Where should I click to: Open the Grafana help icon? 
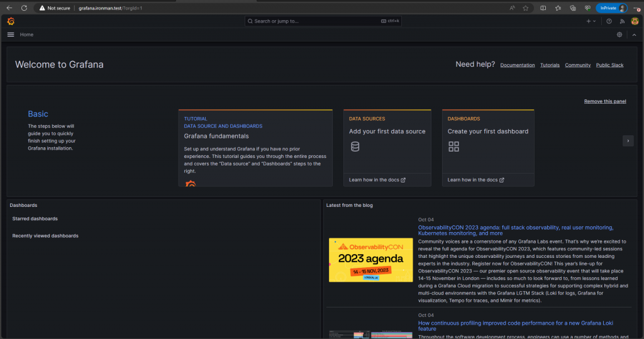609,21
